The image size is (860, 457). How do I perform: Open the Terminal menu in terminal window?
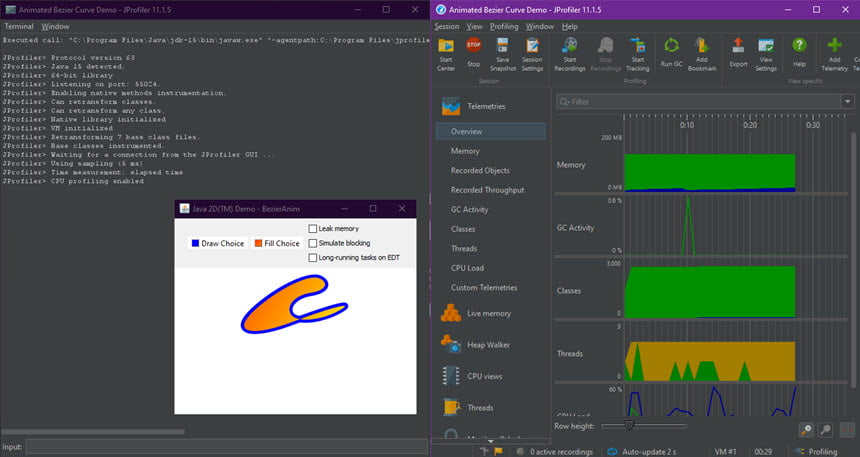coord(19,26)
